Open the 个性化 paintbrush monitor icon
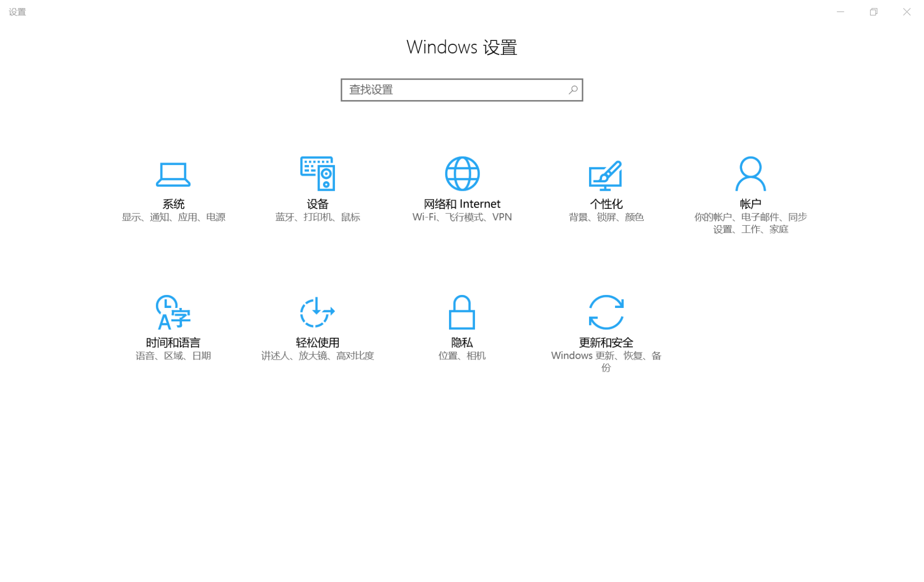The height and width of the screenshot is (582, 924). tap(606, 175)
